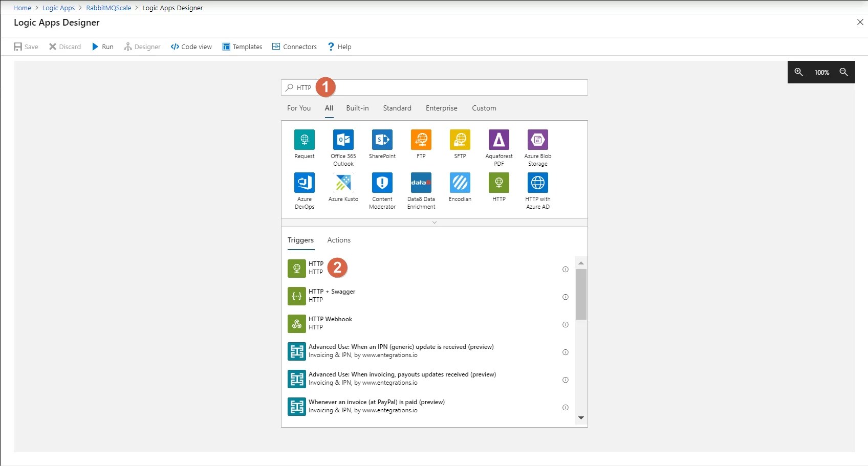Discard the current changes
The image size is (868, 466).
point(65,47)
